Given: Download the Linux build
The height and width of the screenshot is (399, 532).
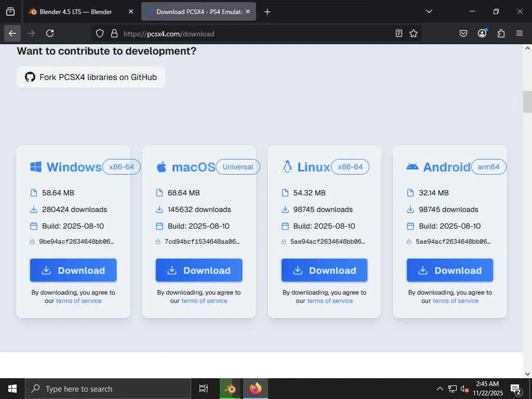Looking at the screenshot, I should (324, 270).
